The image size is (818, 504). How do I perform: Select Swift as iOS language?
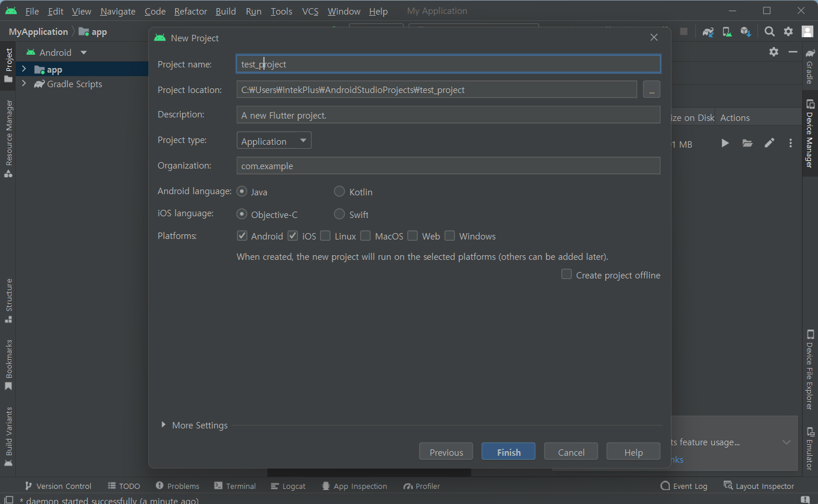point(340,214)
